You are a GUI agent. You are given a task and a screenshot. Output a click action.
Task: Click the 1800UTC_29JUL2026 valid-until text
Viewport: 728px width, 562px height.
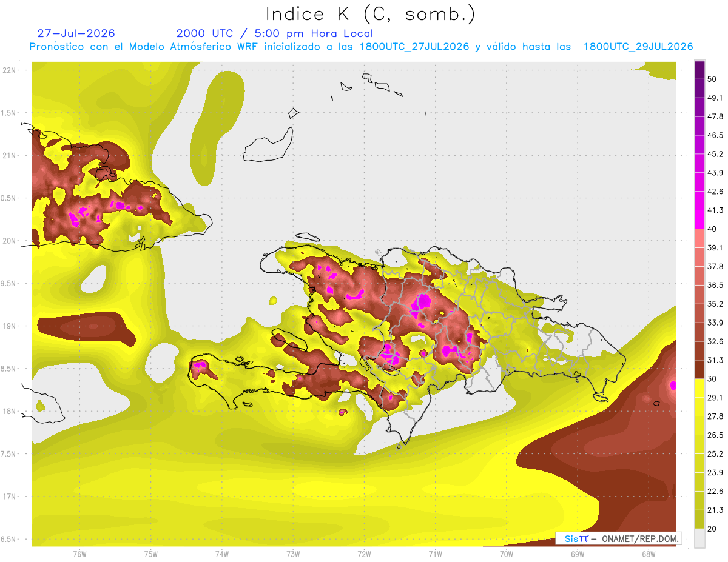pyautogui.click(x=638, y=47)
